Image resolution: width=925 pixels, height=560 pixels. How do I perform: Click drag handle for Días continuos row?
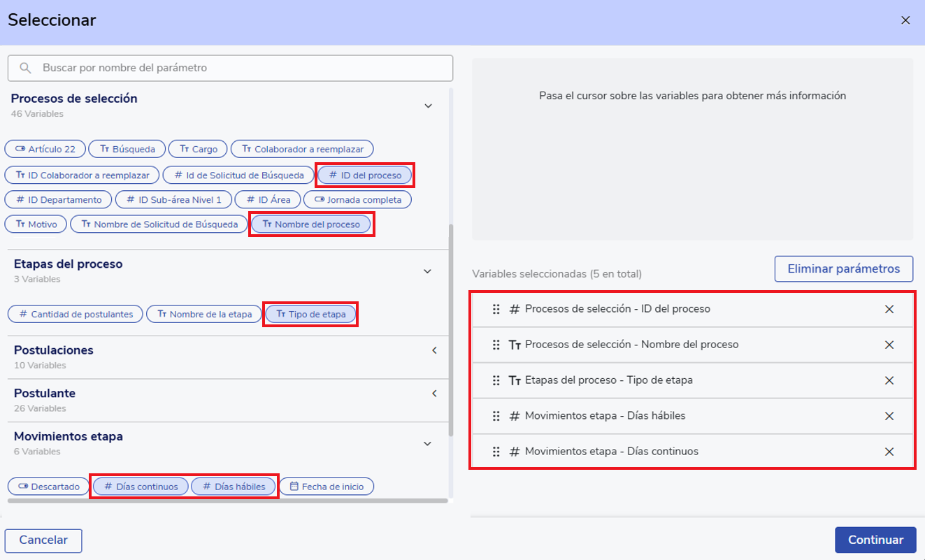(x=496, y=452)
